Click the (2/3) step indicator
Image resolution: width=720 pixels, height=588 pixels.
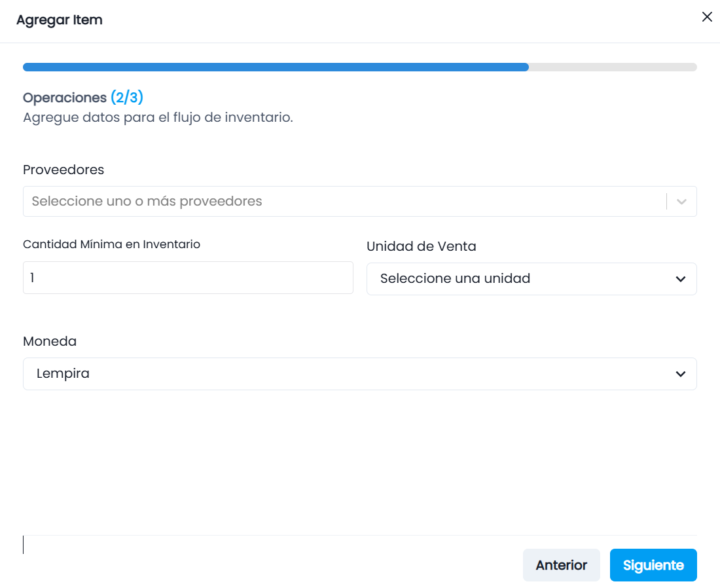click(127, 98)
